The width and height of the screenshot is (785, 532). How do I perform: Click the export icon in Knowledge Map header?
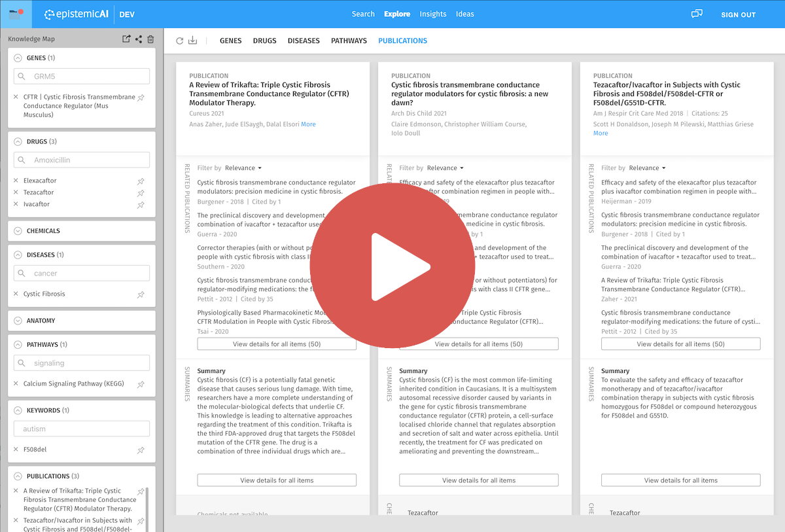[x=126, y=39]
